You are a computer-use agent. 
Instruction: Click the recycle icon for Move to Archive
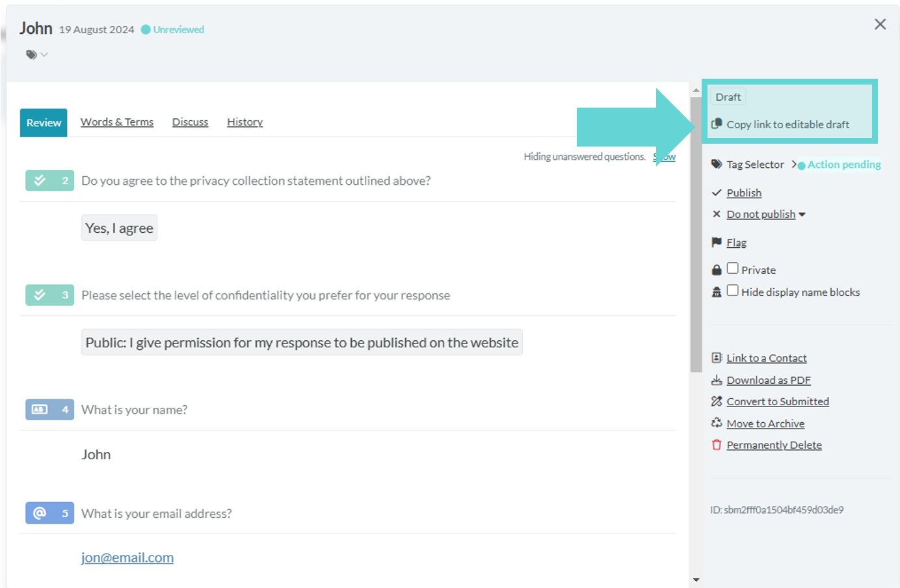[x=717, y=423]
